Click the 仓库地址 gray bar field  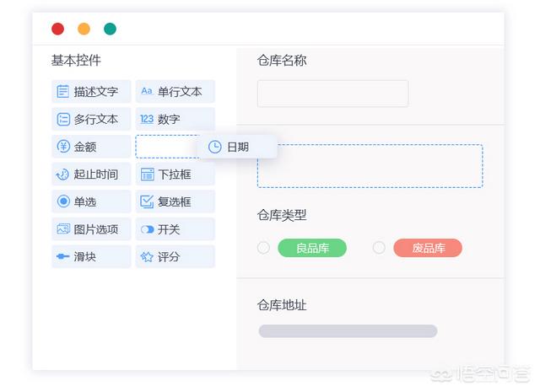point(348,331)
